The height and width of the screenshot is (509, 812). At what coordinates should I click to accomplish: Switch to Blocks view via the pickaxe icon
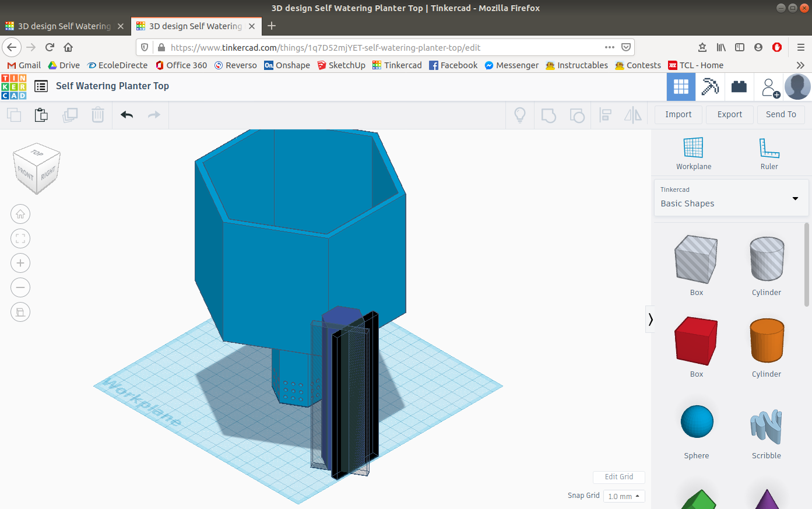tap(710, 86)
